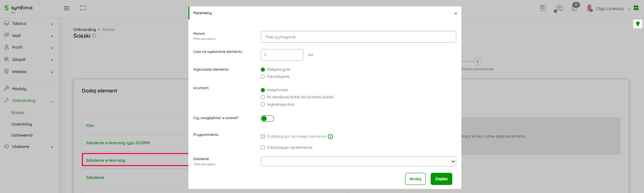Screen dimensions: 644x193
Task: Click the hamburger menu icon
Action: [x=66, y=8]
